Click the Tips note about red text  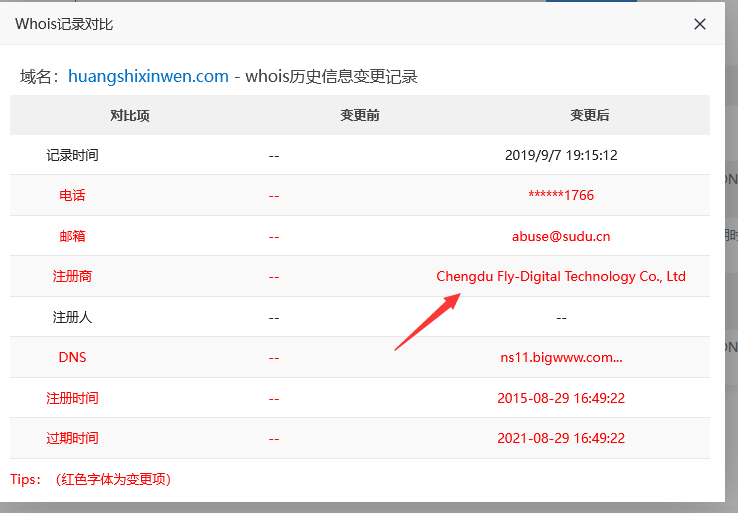[92, 480]
